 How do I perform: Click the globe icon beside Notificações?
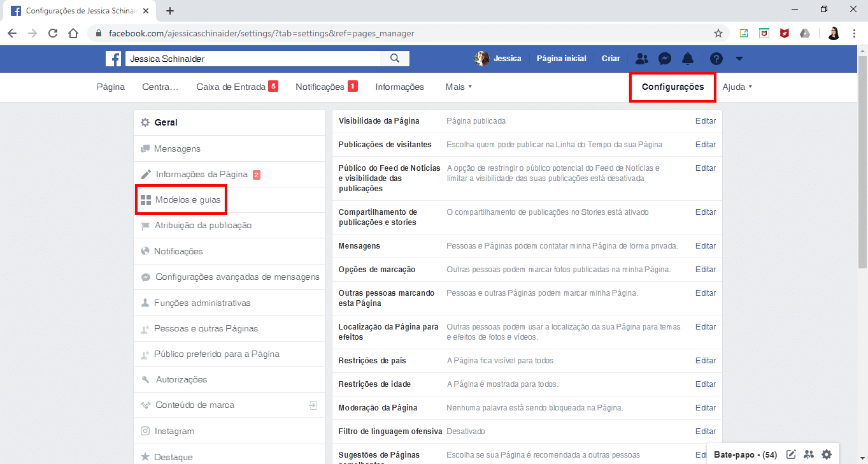(145, 251)
